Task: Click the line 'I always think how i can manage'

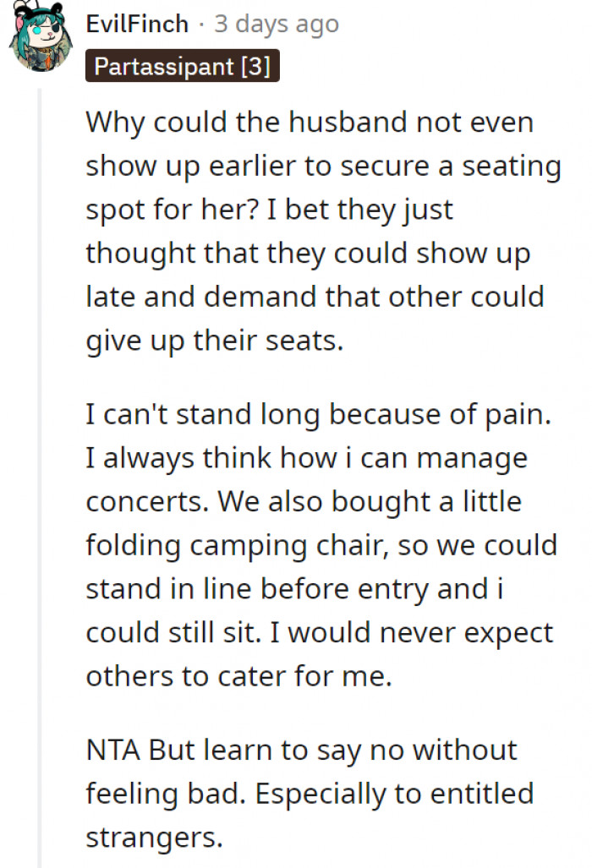Action: pyautogui.click(x=306, y=458)
